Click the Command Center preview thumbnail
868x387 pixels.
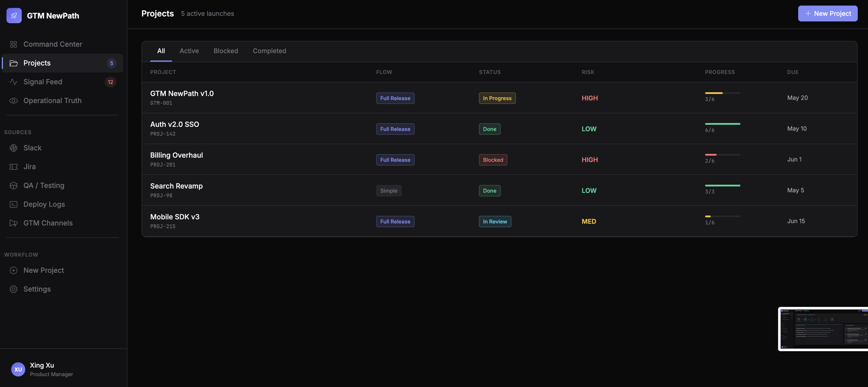tap(823, 329)
